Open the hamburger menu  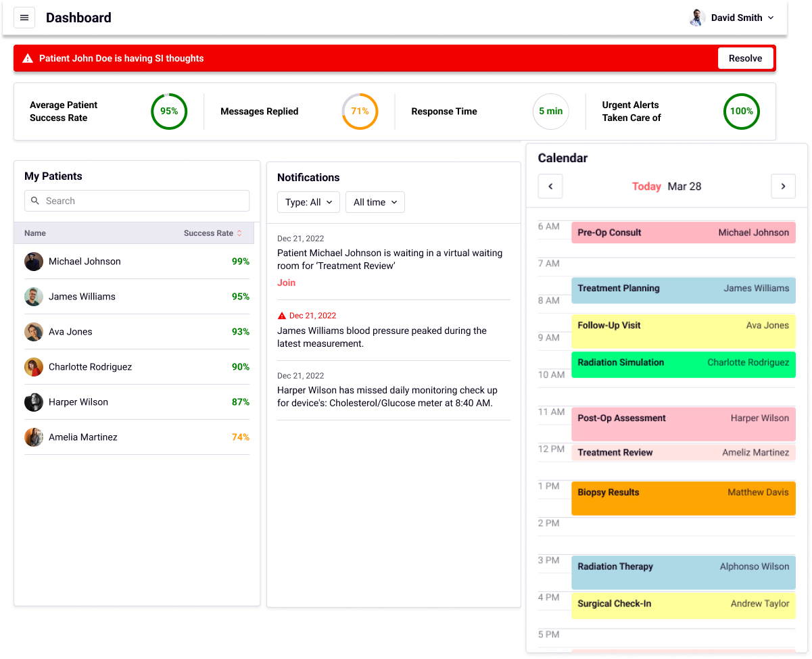pos(24,18)
